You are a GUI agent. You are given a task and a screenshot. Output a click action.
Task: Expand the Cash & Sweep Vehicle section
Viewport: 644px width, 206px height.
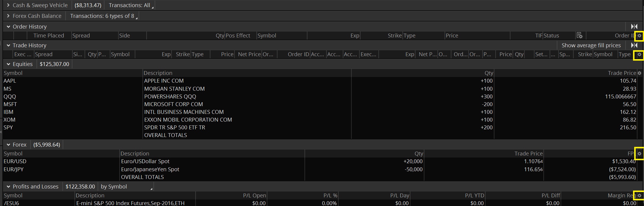click(8, 5)
